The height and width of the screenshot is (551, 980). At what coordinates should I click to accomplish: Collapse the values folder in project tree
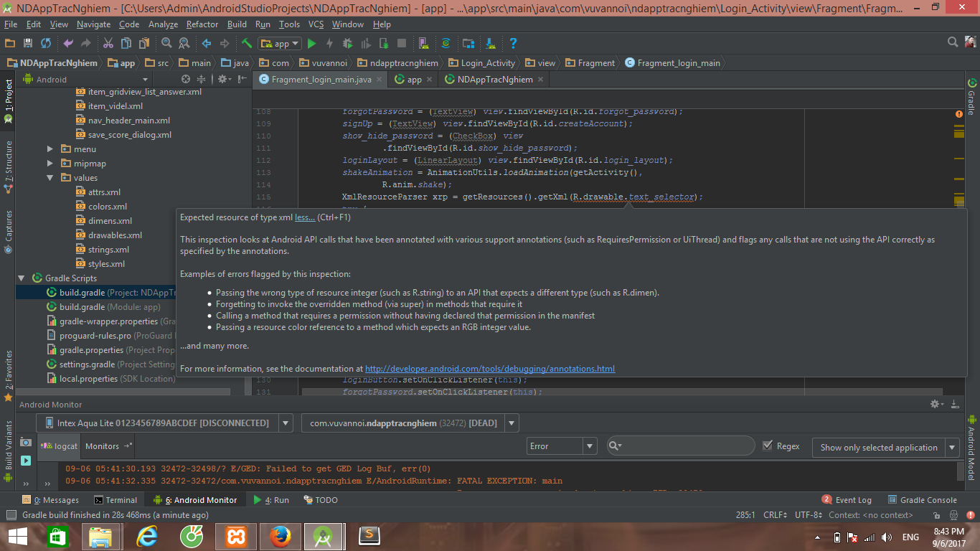coord(50,178)
